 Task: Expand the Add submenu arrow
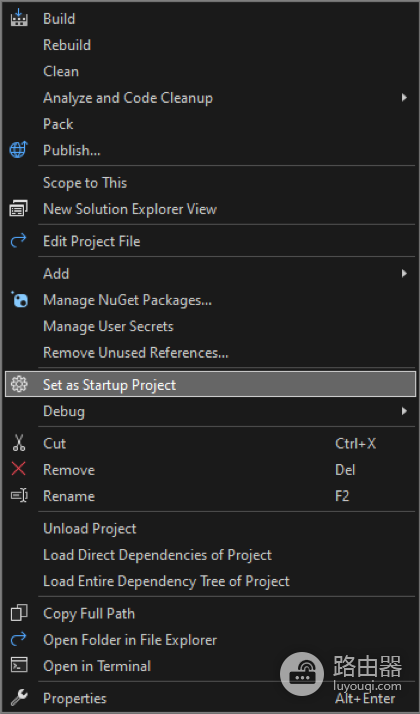click(404, 273)
